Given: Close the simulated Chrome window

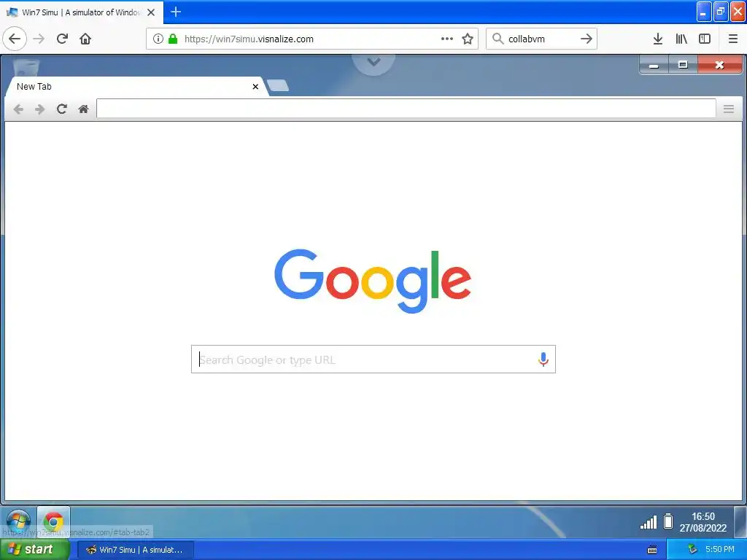Looking at the screenshot, I should [719, 65].
